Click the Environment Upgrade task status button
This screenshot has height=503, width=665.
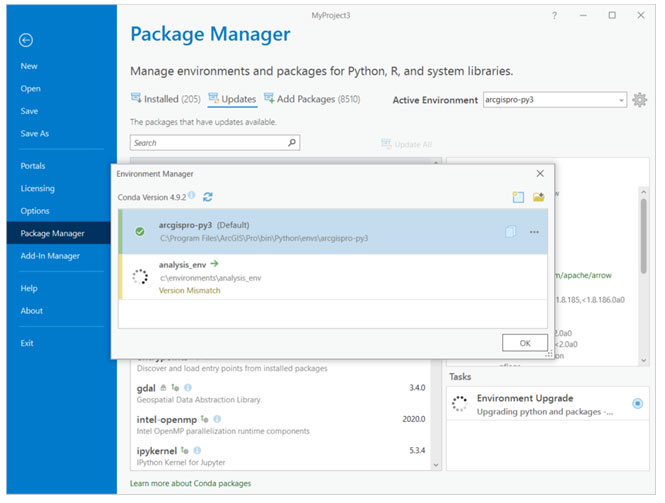[x=637, y=404]
